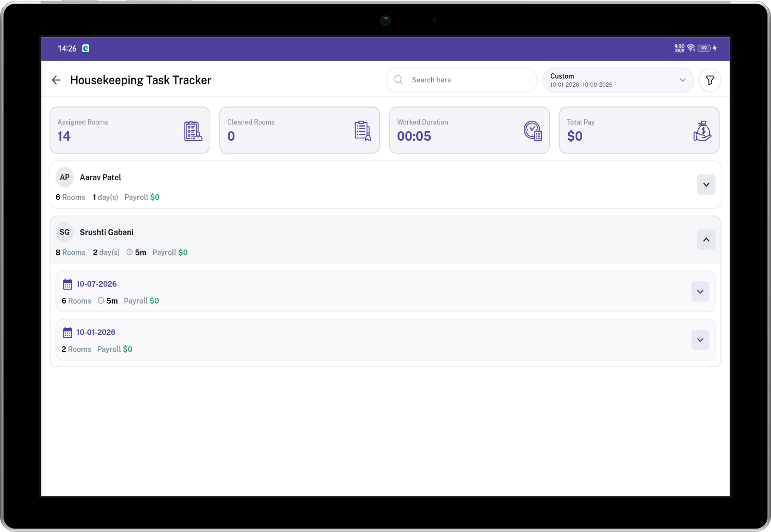This screenshot has width=771, height=532.
Task: Click the SG avatar for Srushti Gabani
Action: 65,232
